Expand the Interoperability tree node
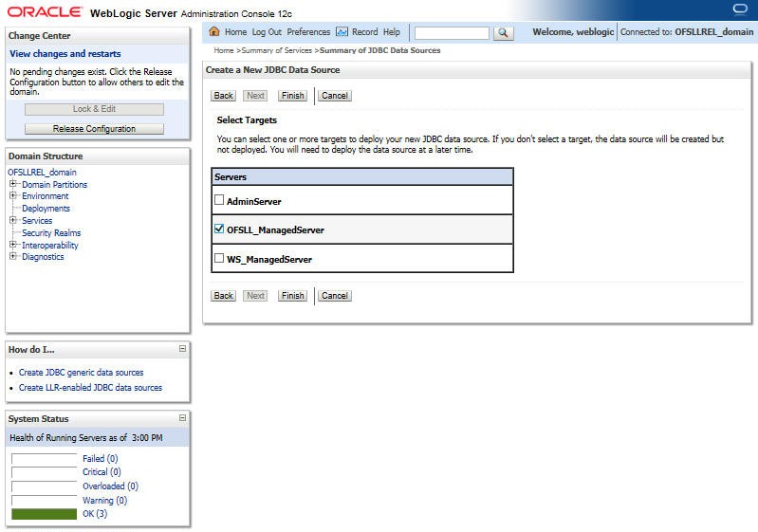 point(13,244)
